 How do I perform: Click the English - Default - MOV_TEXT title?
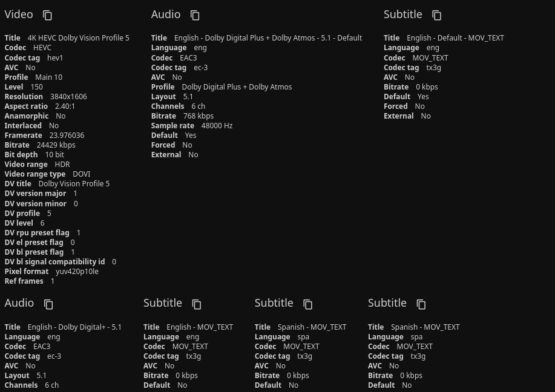tap(455, 38)
